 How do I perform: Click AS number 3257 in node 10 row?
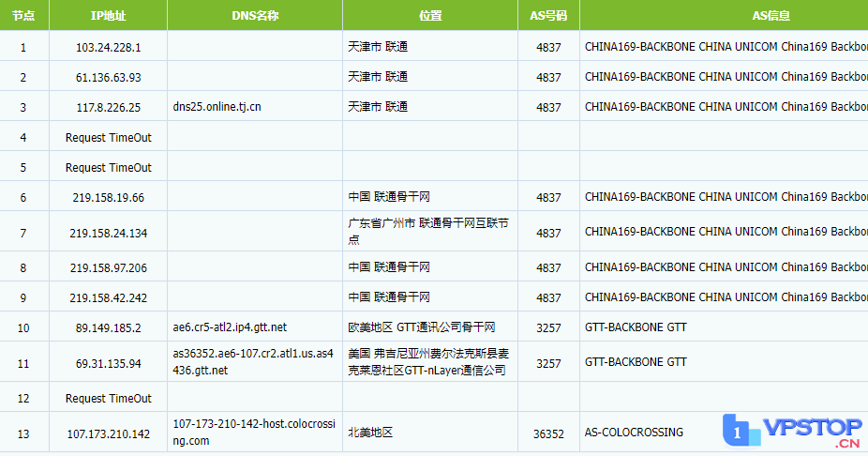(x=548, y=328)
